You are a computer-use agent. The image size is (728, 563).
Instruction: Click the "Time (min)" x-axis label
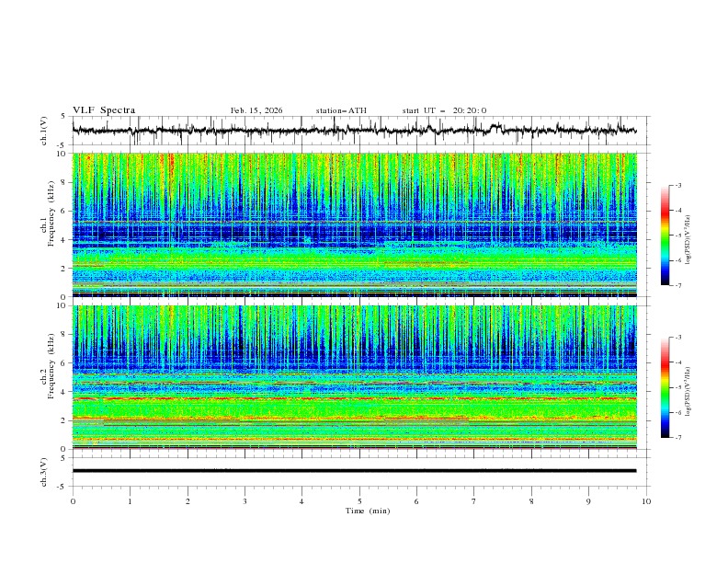pos(368,511)
